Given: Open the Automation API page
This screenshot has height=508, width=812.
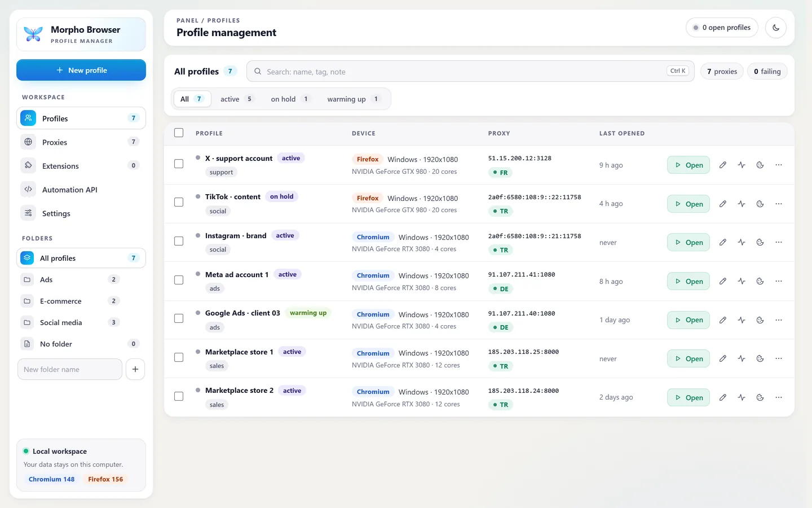Looking at the screenshot, I should [x=81, y=190].
